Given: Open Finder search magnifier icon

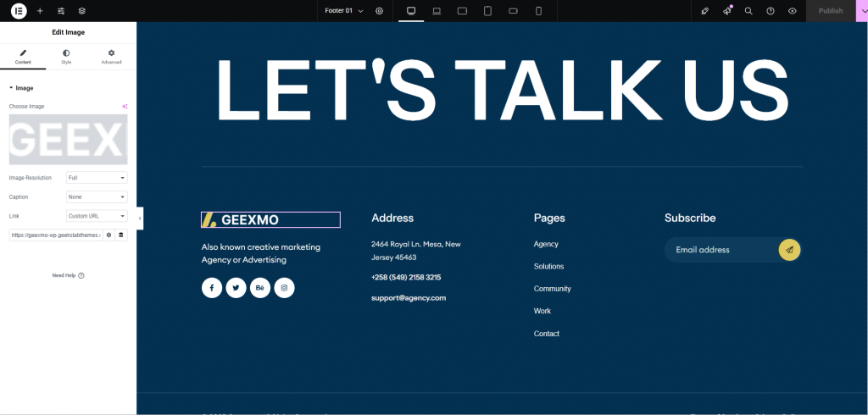Looking at the screenshot, I should click(x=748, y=11).
